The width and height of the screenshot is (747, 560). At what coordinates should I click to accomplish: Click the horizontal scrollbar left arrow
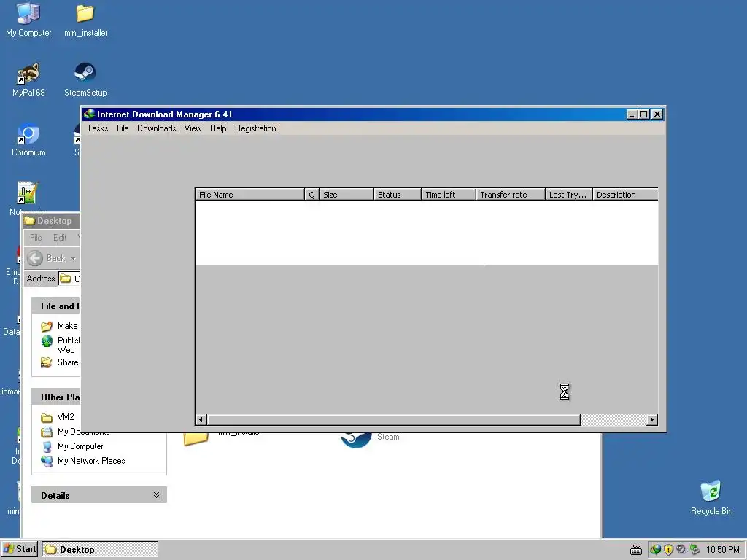pos(201,419)
